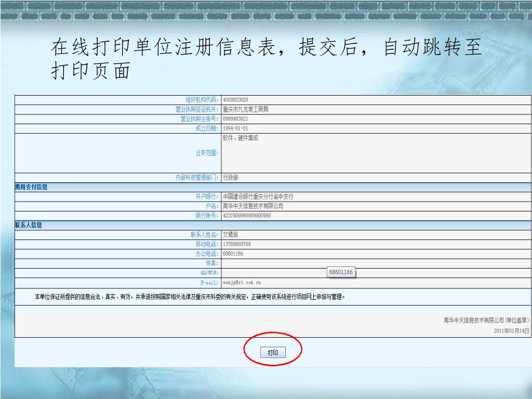Click the 费用支付信息 section header
Image resolution: width=532 pixels, height=399 pixels.
click(x=31, y=187)
